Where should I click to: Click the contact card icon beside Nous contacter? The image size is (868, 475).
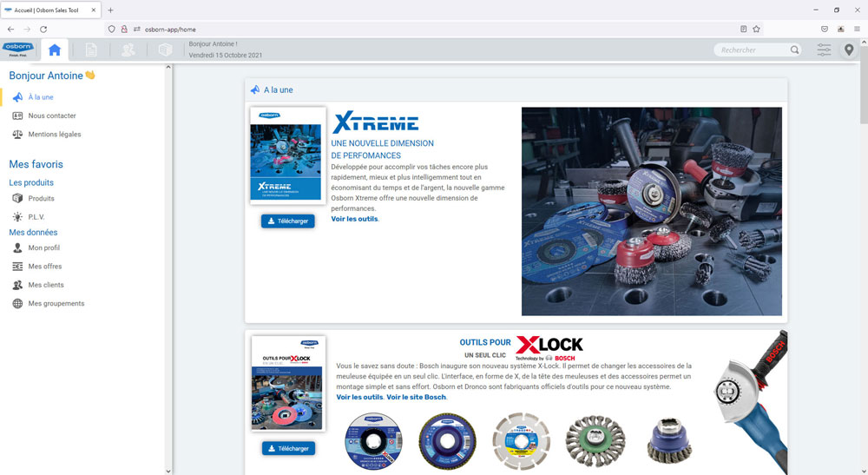[x=17, y=115]
